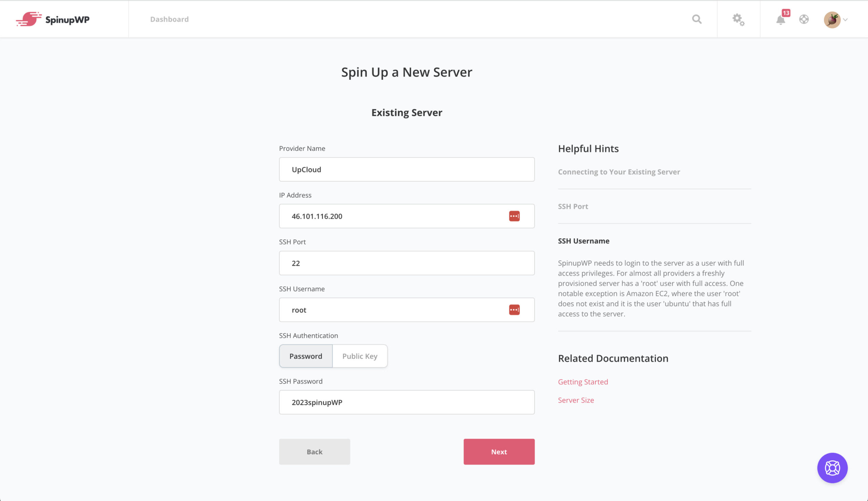Click the Helpful Hints heading

(x=588, y=149)
